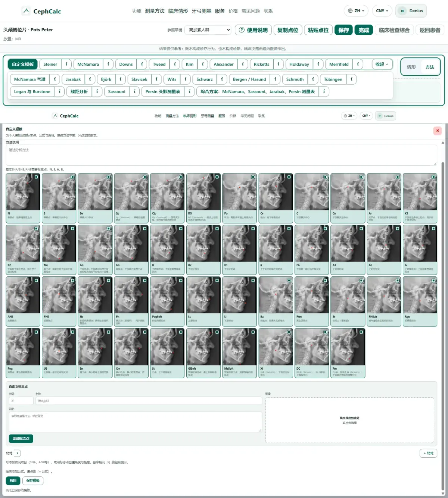Enable the checkbox on landmark Pog
Viewport: 448px width, 498px height.
click(x=36, y=332)
